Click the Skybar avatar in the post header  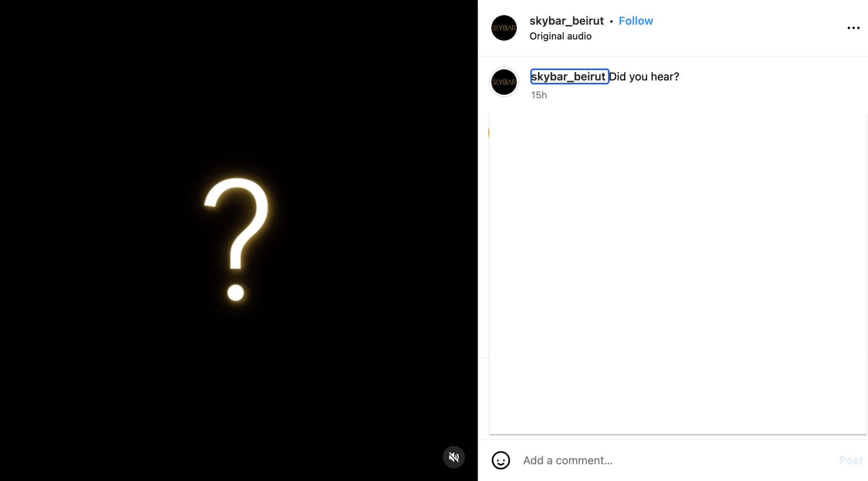coord(504,28)
